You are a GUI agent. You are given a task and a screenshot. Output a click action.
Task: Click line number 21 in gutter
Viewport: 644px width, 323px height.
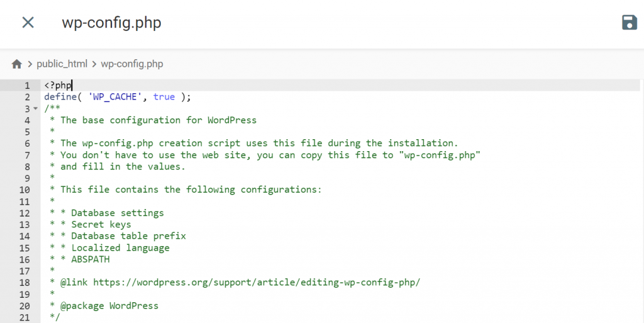[25, 317]
